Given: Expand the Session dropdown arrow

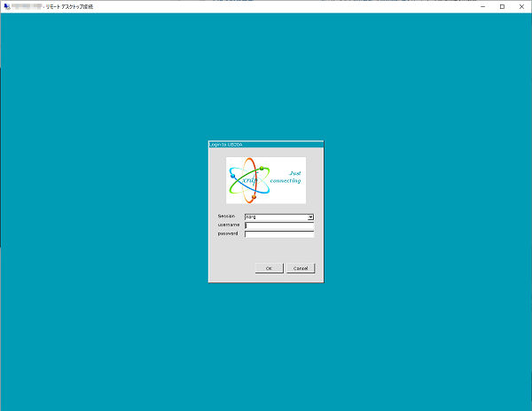Looking at the screenshot, I should [311, 217].
